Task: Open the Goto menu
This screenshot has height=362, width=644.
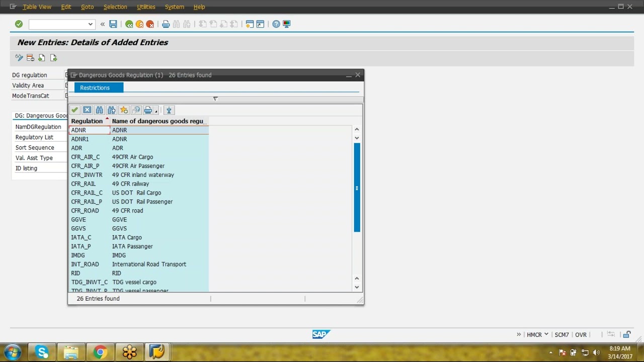Action: pos(88,7)
